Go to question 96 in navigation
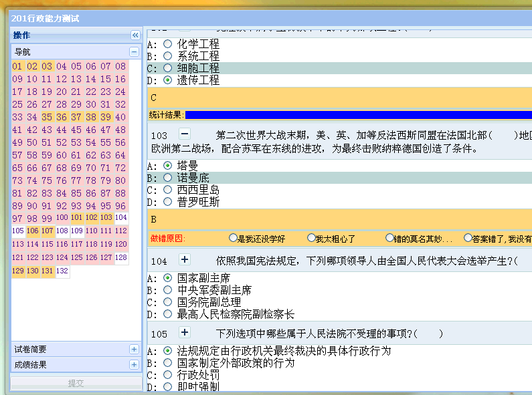Image resolution: width=532 pixels, height=395 pixels. [x=120, y=206]
